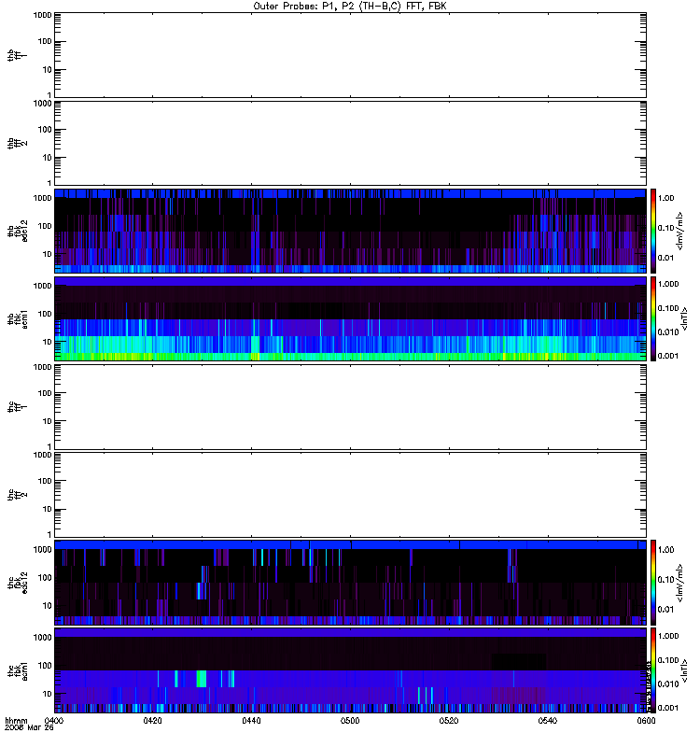The image size is (700, 747).
Task: Click the empty thc fft 2 plot panel
Action: tap(350, 495)
